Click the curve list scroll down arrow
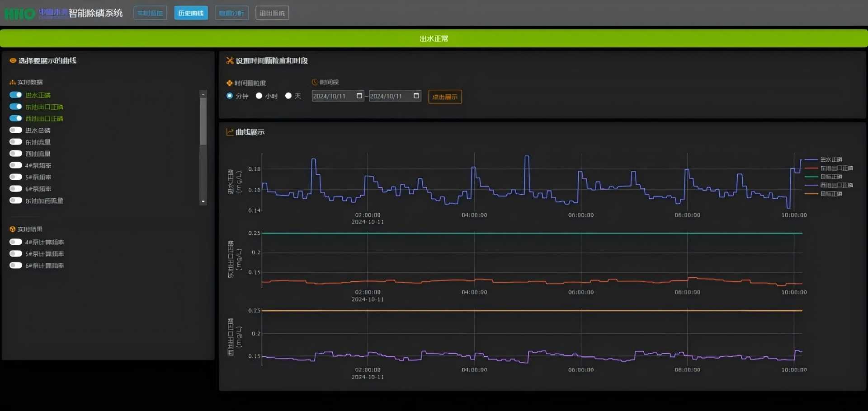Image resolution: width=868 pixels, height=411 pixels. [x=203, y=201]
